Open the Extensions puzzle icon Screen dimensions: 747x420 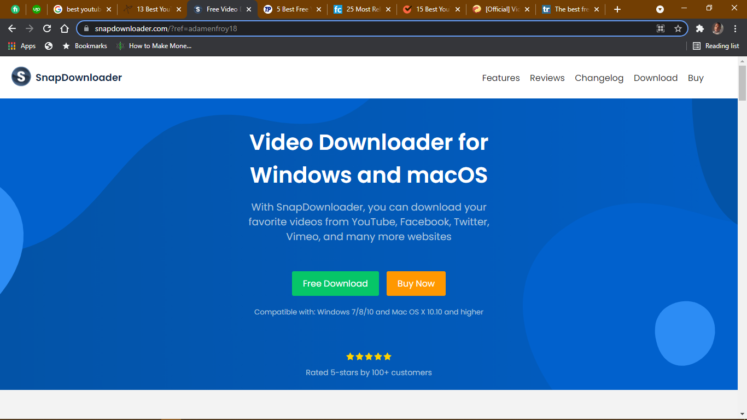[x=699, y=29]
